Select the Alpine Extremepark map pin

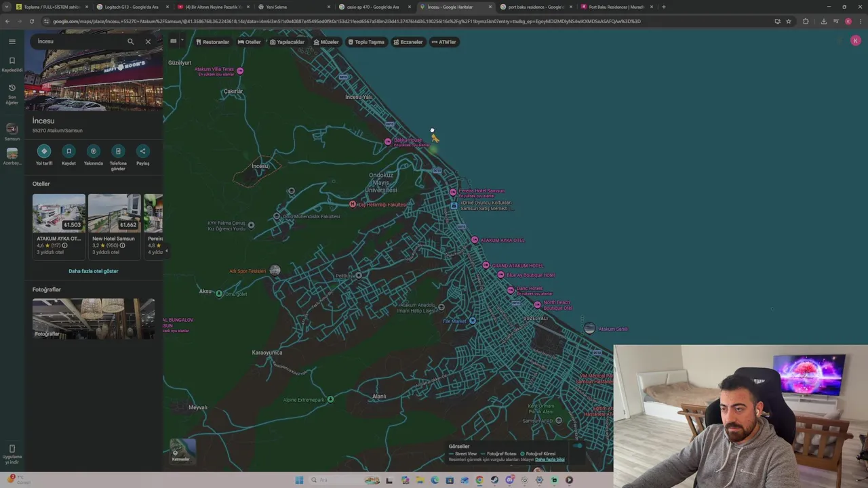(330, 399)
